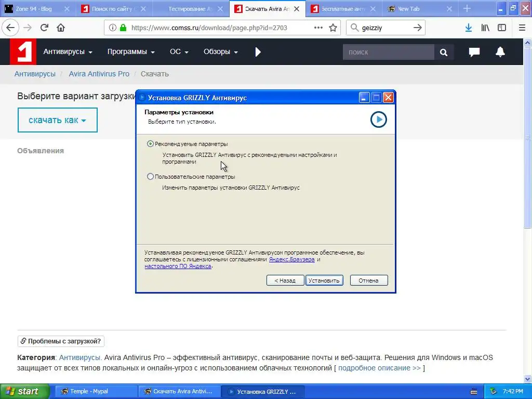Reload the page with refresh icon
The image size is (532, 399).
coord(44,28)
